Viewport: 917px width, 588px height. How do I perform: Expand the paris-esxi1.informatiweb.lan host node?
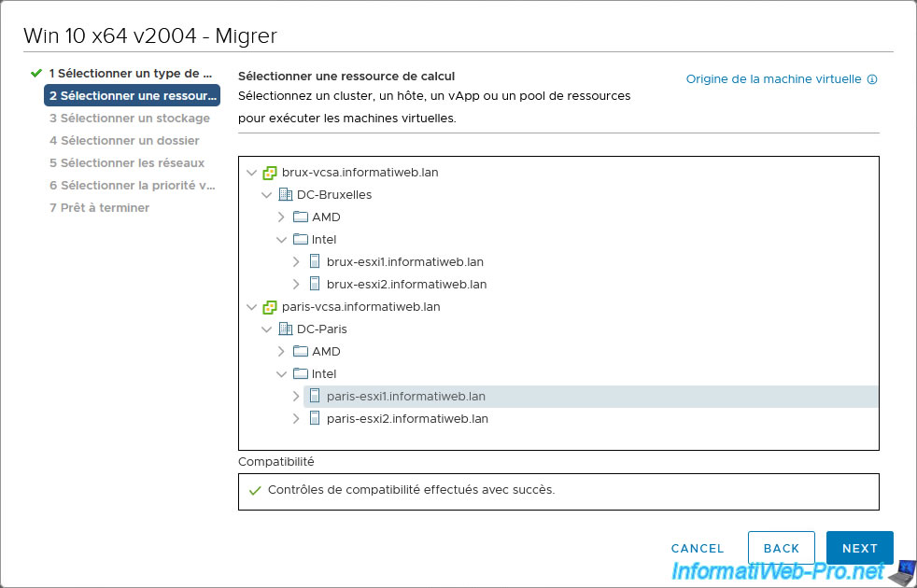tap(296, 397)
